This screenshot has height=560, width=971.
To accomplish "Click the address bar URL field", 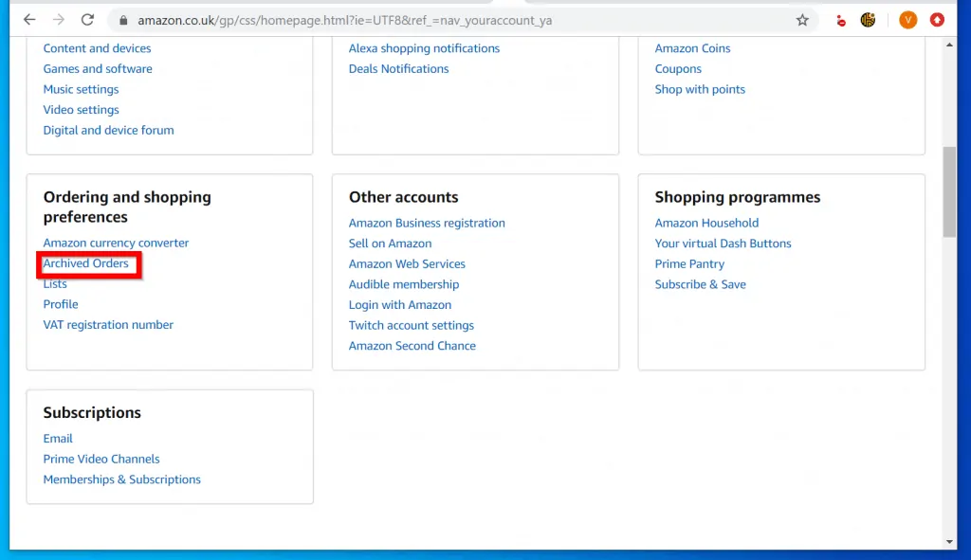I will pos(462,21).
